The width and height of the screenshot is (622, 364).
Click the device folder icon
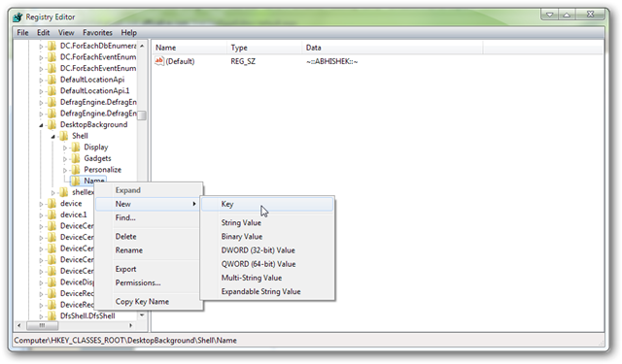pyautogui.click(x=52, y=204)
